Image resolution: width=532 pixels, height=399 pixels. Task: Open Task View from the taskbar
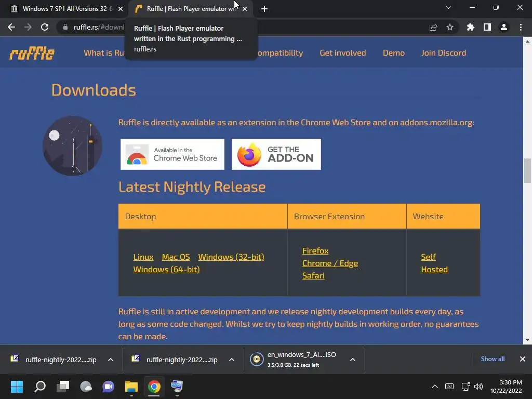(63, 387)
